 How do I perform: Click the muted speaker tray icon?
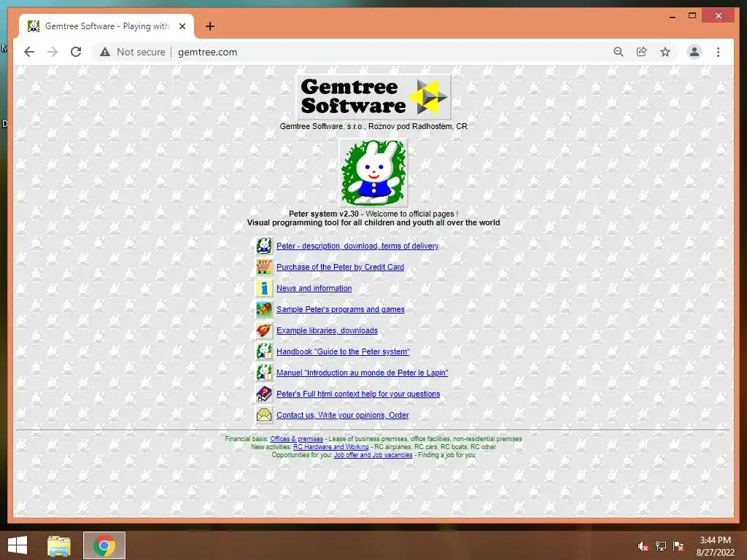click(x=643, y=546)
